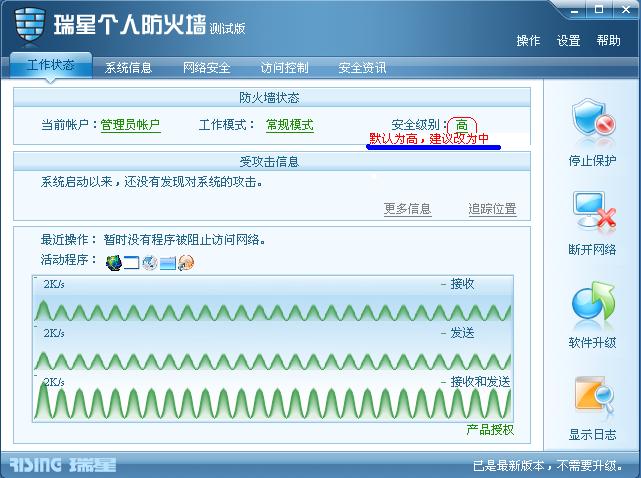Select the second active program window icon

coord(132,263)
